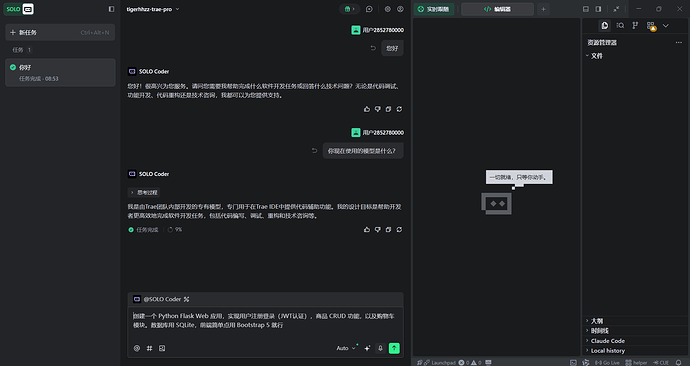Expand the 思考过程 thinking section
The width and height of the screenshot is (690, 366).
144,192
